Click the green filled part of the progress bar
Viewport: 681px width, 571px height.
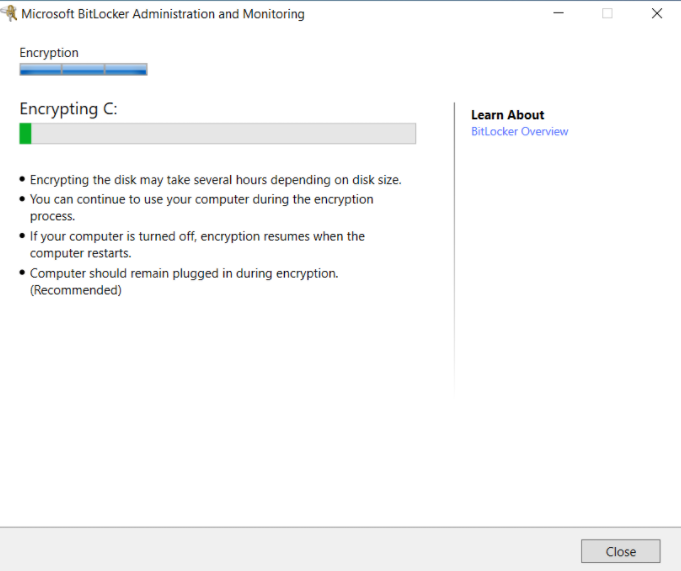coord(26,134)
